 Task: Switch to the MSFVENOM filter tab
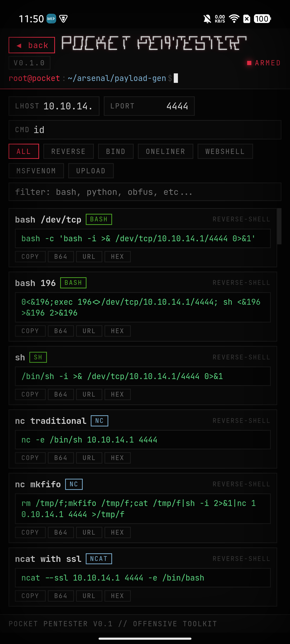click(36, 171)
